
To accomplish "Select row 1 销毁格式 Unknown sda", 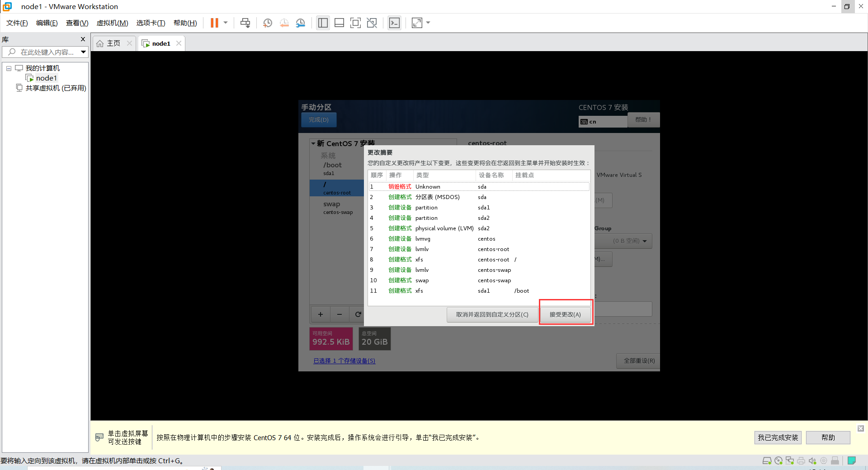I will [x=479, y=186].
